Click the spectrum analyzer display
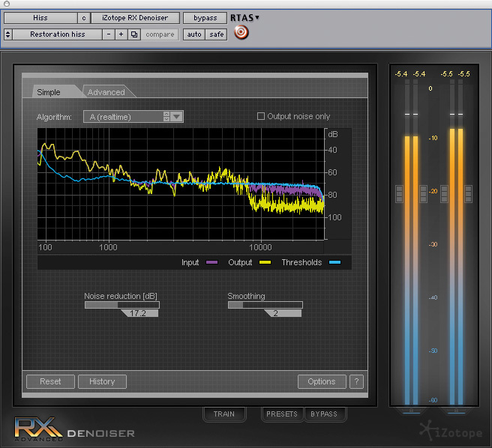The height and width of the screenshot is (448, 492). click(181, 184)
